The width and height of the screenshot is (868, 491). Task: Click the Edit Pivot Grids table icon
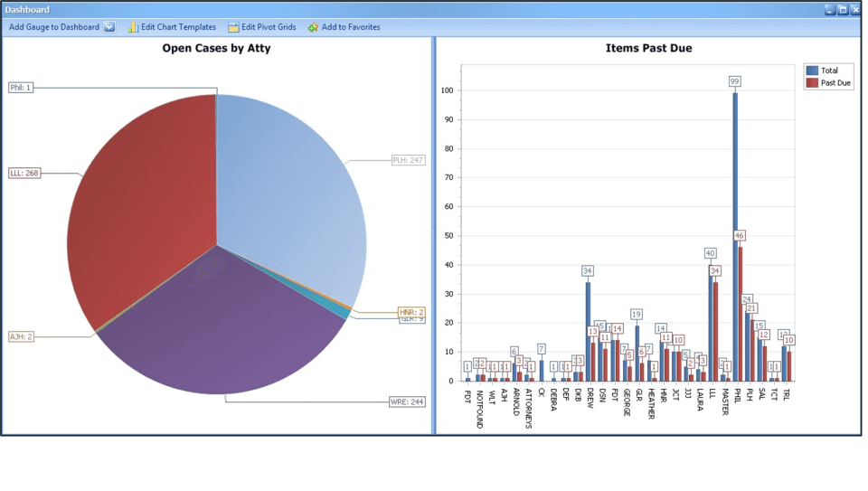[233, 27]
